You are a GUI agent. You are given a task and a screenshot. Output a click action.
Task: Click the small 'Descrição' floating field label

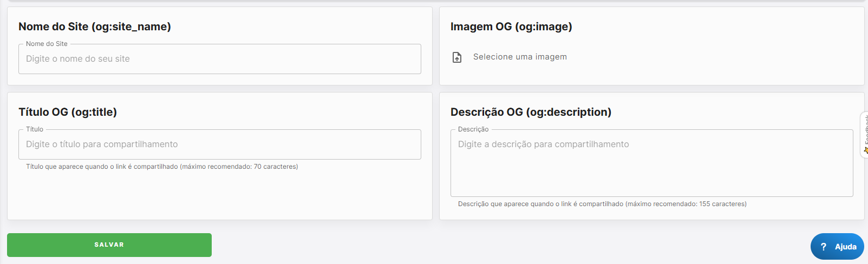click(x=473, y=129)
